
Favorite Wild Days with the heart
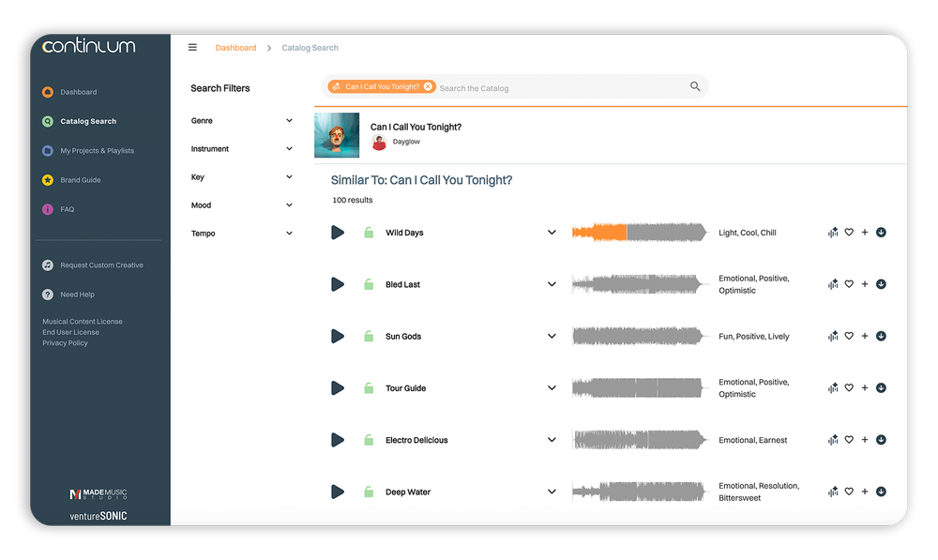point(849,233)
